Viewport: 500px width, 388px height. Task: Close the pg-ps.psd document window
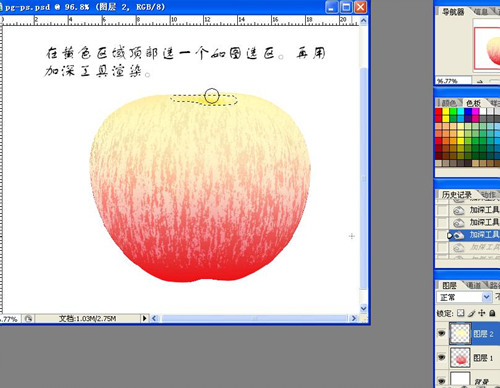(360, 7)
